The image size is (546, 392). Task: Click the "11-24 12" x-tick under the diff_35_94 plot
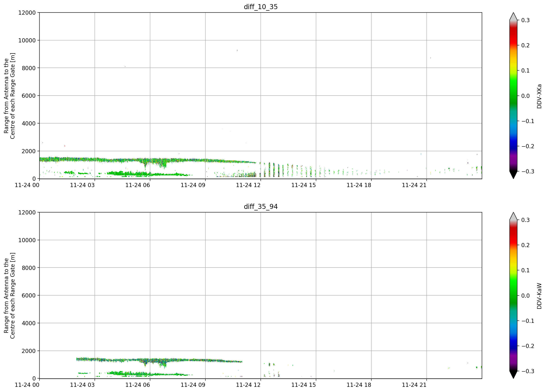tap(248, 385)
